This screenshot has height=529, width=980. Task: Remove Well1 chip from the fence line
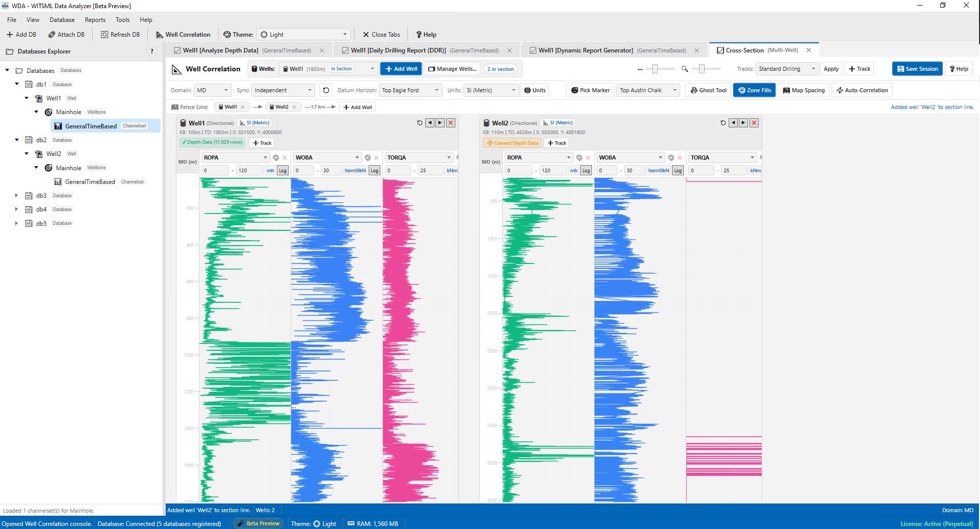[243, 107]
